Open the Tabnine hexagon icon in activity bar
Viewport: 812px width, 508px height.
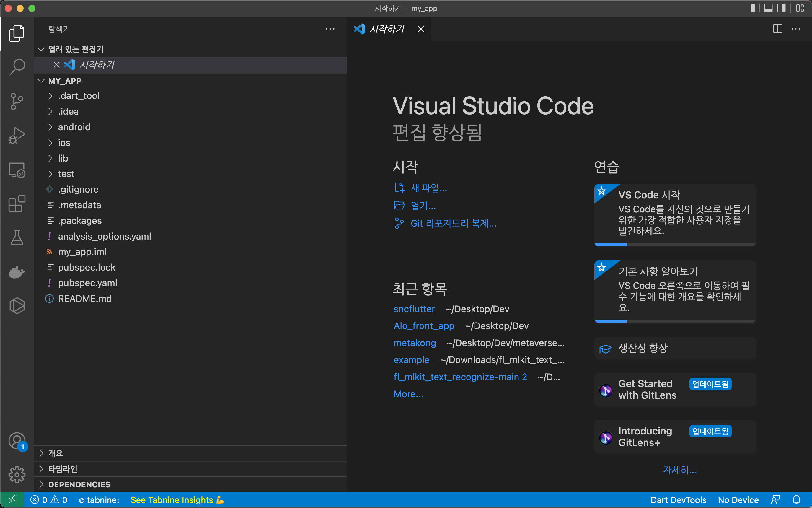point(17,306)
